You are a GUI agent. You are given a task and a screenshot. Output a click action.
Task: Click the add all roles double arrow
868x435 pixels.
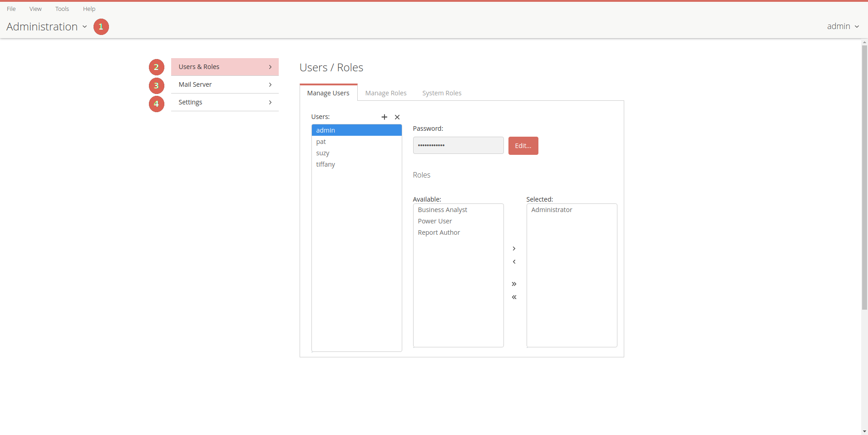(514, 284)
